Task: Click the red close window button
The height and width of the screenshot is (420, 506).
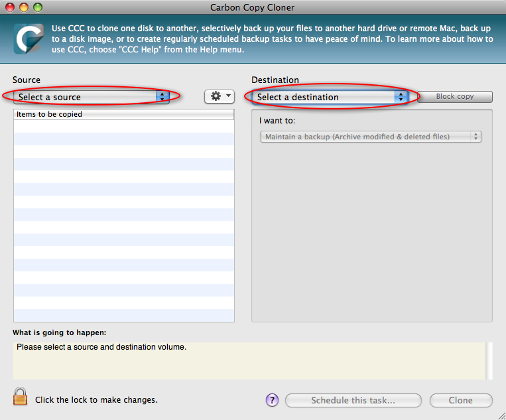Action: [x=10, y=7]
